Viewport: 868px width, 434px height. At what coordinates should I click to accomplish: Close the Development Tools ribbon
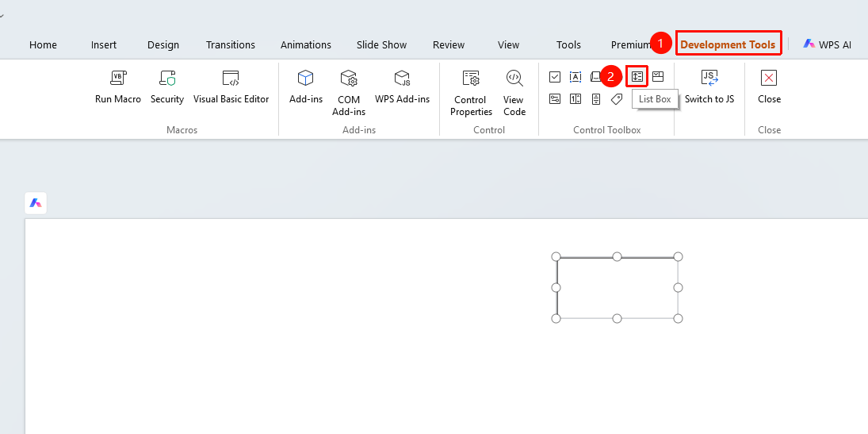(x=769, y=86)
